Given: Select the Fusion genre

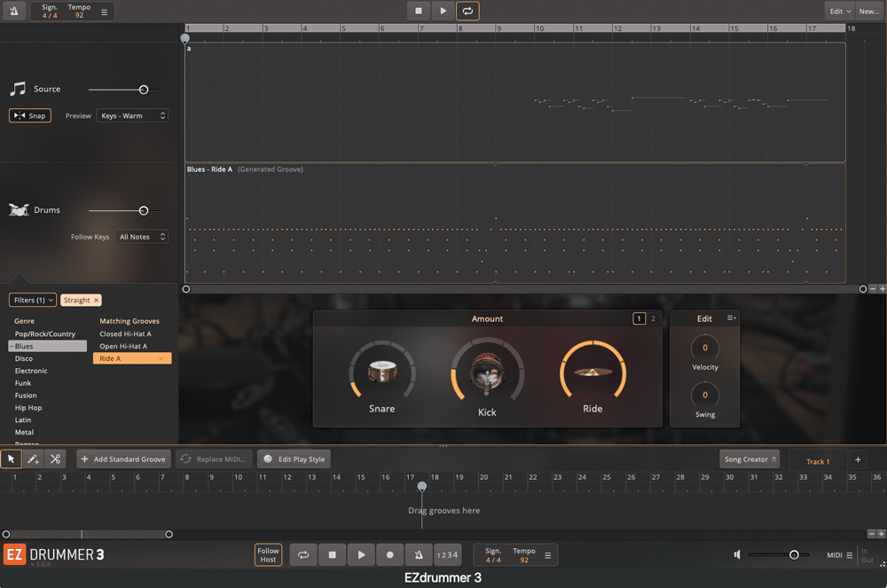Looking at the screenshot, I should coord(26,396).
